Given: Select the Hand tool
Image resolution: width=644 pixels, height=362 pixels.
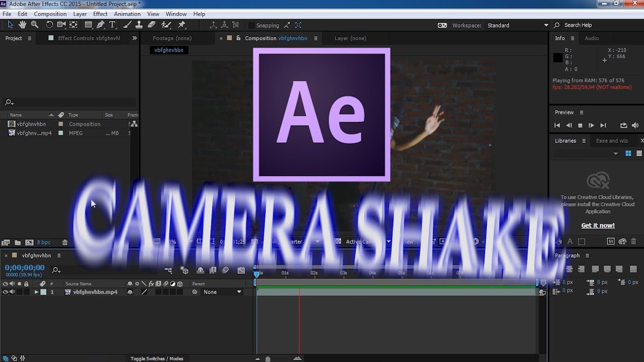Looking at the screenshot, I should [x=23, y=25].
